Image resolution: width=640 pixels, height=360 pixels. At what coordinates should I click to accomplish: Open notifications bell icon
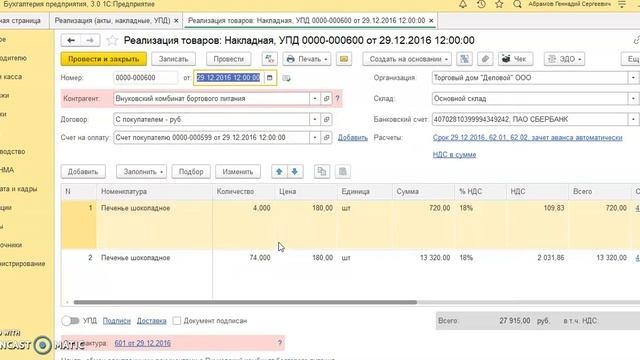(x=462, y=4)
